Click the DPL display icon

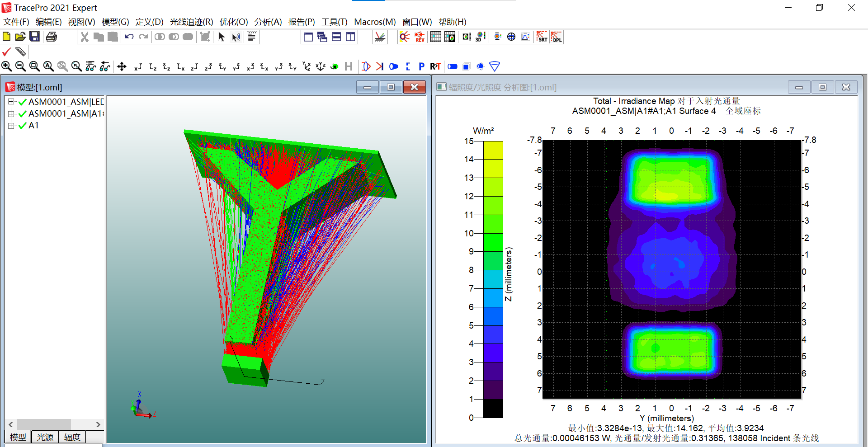click(x=557, y=37)
